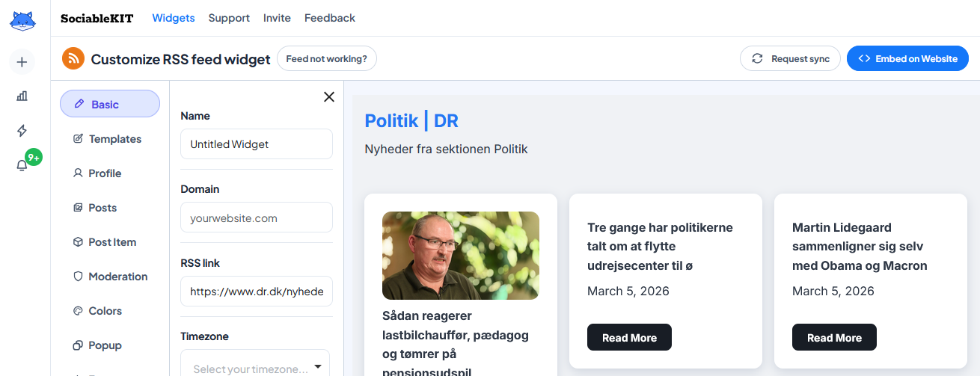Click the Embed on Website button

point(907,59)
